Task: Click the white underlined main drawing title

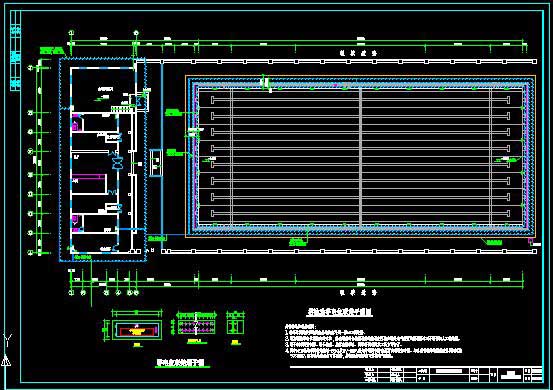Action: pos(339,312)
